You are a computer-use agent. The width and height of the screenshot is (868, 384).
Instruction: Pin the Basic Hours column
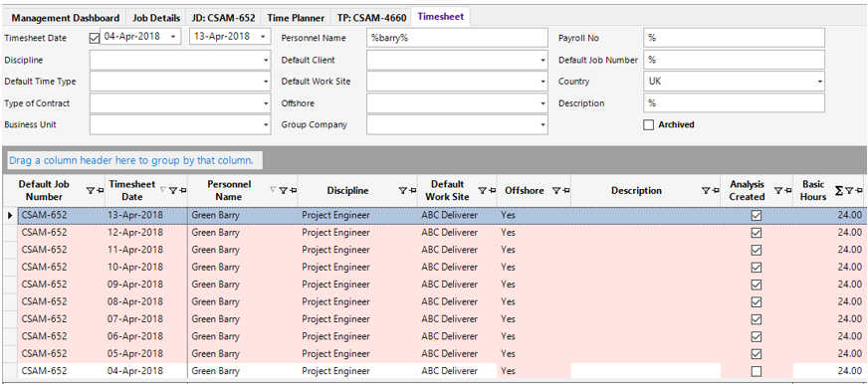point(858,191)
